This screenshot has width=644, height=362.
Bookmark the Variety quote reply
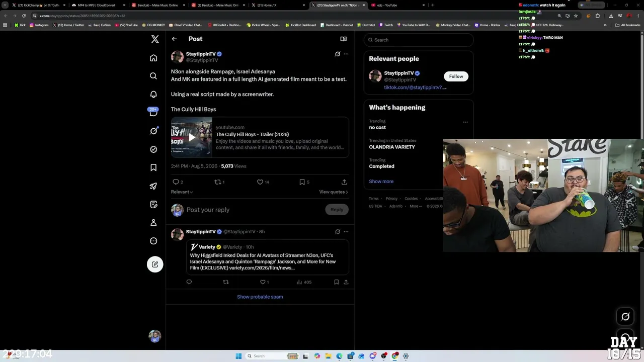click(x=336, y=282)
